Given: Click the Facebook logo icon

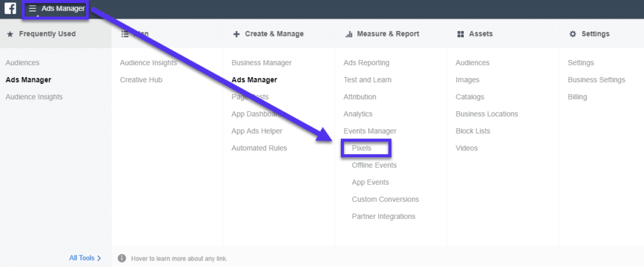Looking at the screenshot, I should [10, 9].
